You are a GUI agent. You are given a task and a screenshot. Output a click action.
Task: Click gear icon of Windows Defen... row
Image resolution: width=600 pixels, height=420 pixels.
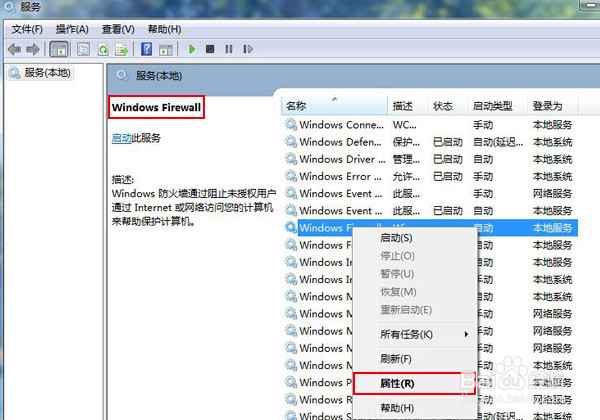[x=291, y=142]
